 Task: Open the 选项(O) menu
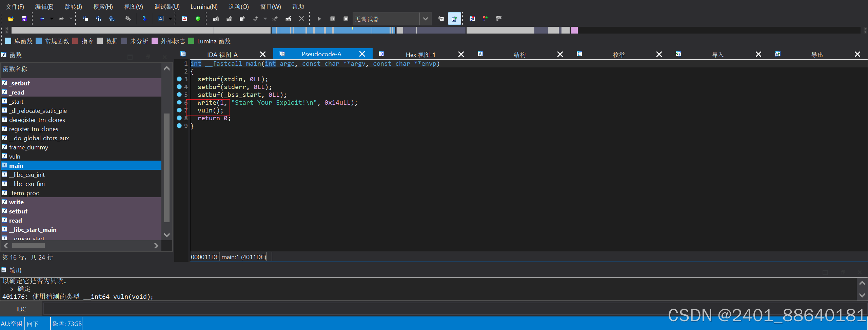point(239,7)
